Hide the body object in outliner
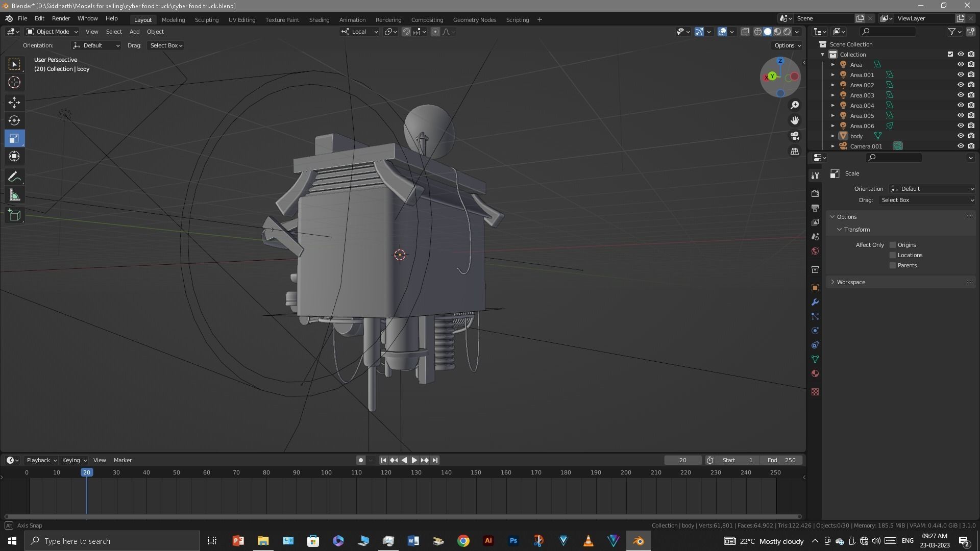 click(x=960, y=136)
